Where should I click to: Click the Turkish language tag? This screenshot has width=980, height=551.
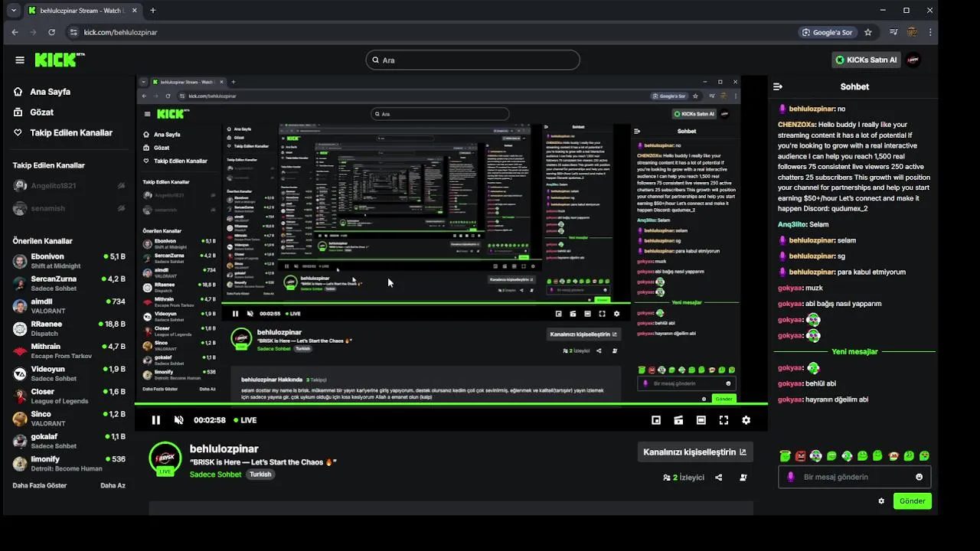260,474
